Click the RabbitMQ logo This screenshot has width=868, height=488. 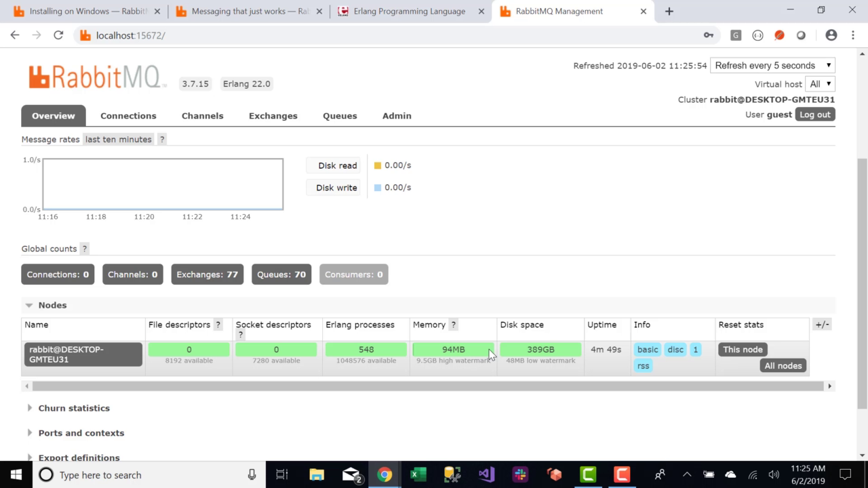[97, 77]
